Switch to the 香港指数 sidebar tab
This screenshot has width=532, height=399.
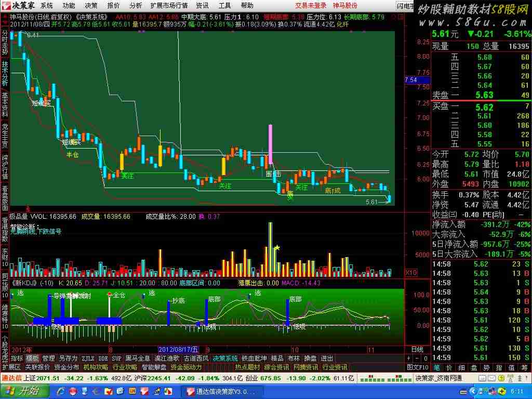(5, 230)
